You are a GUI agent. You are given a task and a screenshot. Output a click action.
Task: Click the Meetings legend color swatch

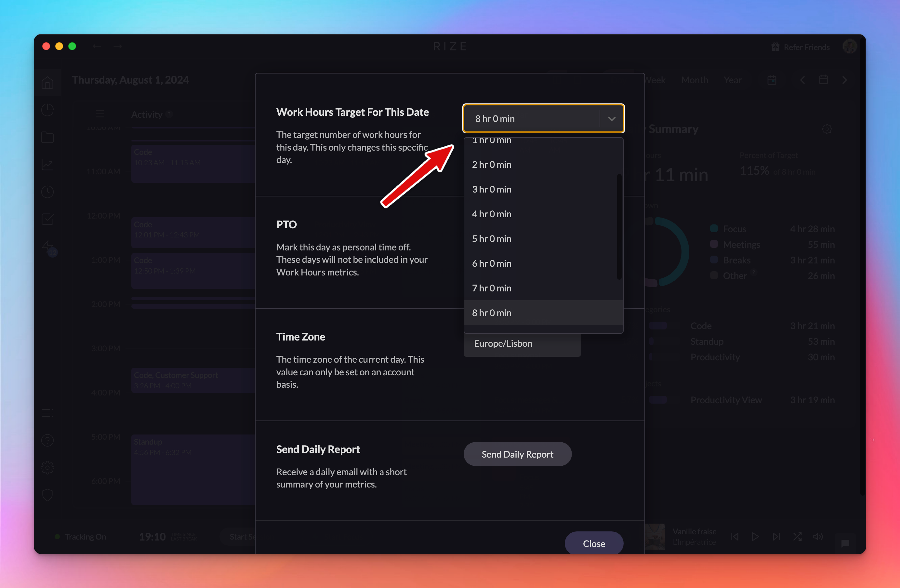pos(714,244)
